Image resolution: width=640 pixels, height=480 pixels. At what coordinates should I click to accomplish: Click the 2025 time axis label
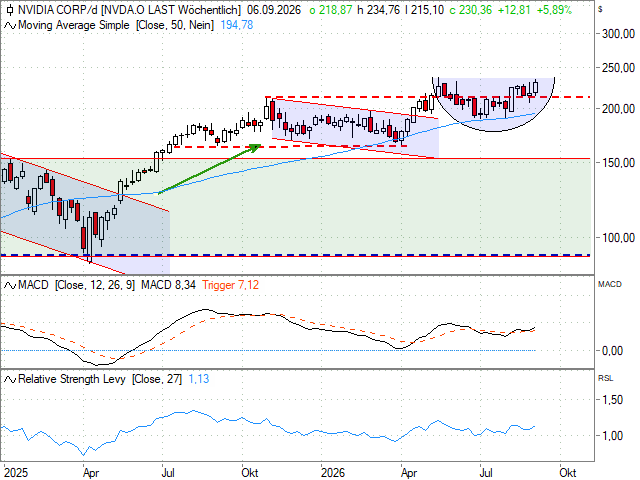tap(16, 473)
